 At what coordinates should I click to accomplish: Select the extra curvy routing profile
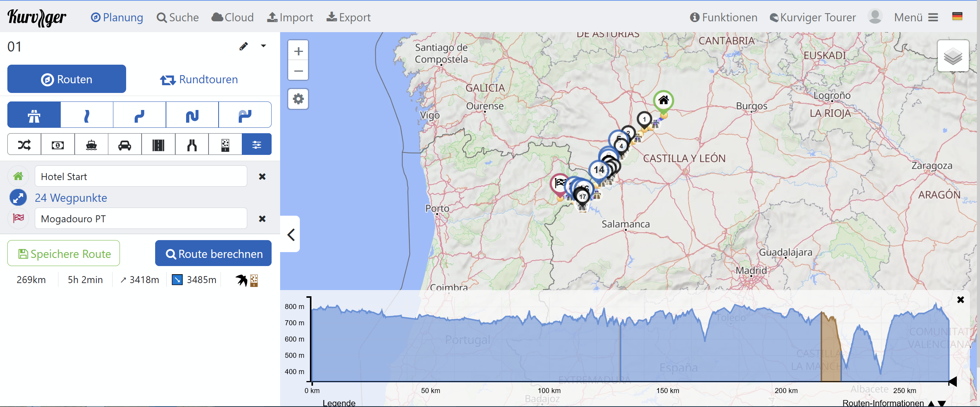[x=245, y=115]
